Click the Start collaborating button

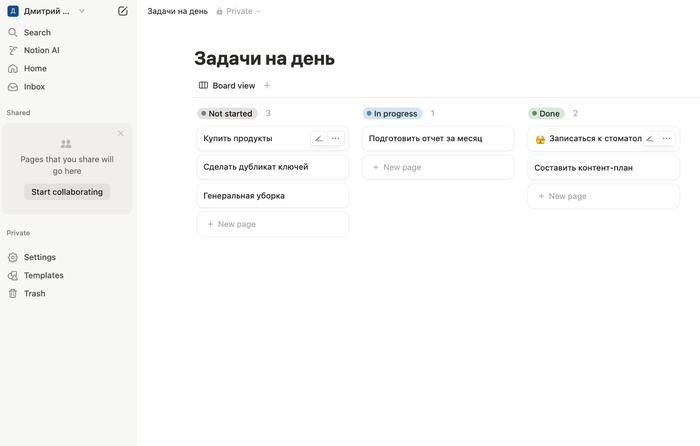click(x=67, y=192)
